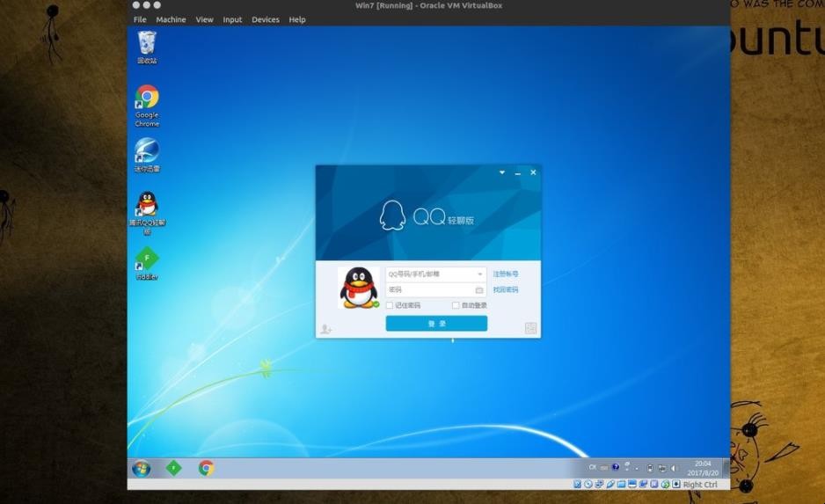Screen dimensions: 825x504
Task: Expand the QQ account number dropdown
Action: tap(479, 274)
